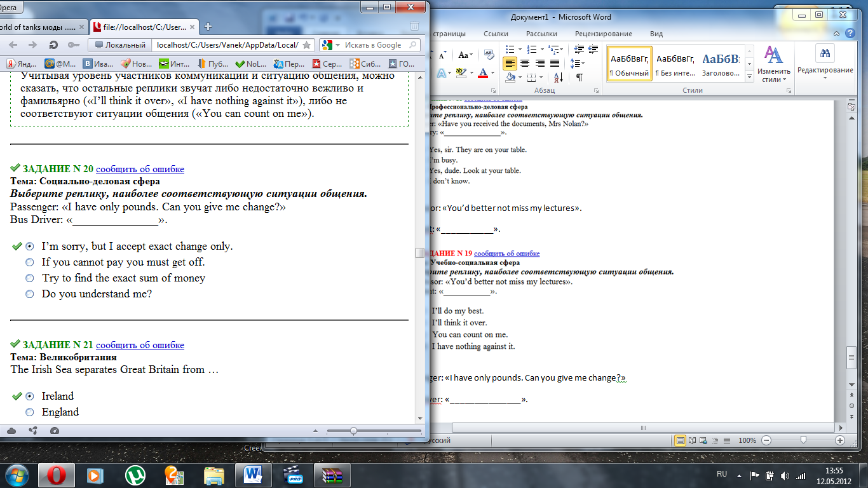Center the text in Word's ribbon
The image size is (868, 488).
coord(525,63)
